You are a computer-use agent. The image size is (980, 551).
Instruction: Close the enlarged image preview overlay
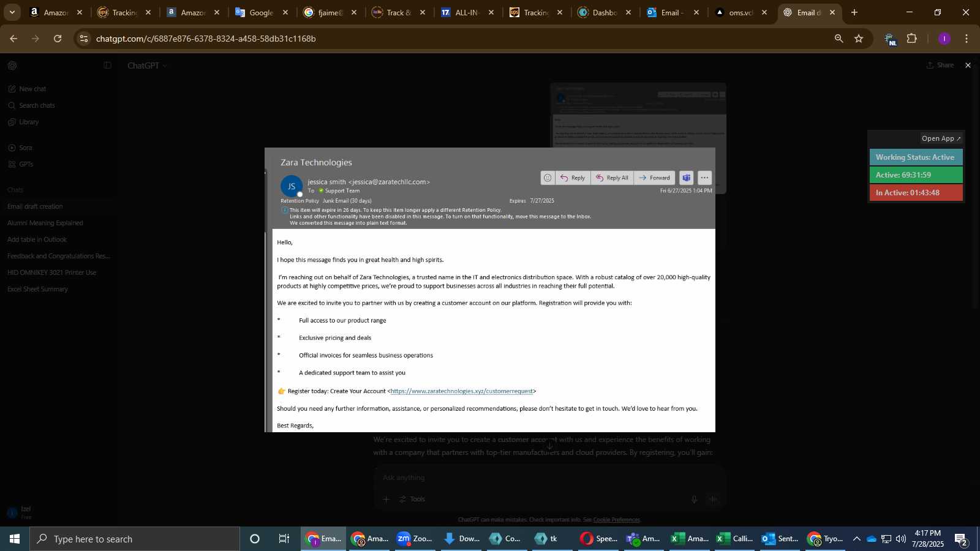tap(968, 66)
